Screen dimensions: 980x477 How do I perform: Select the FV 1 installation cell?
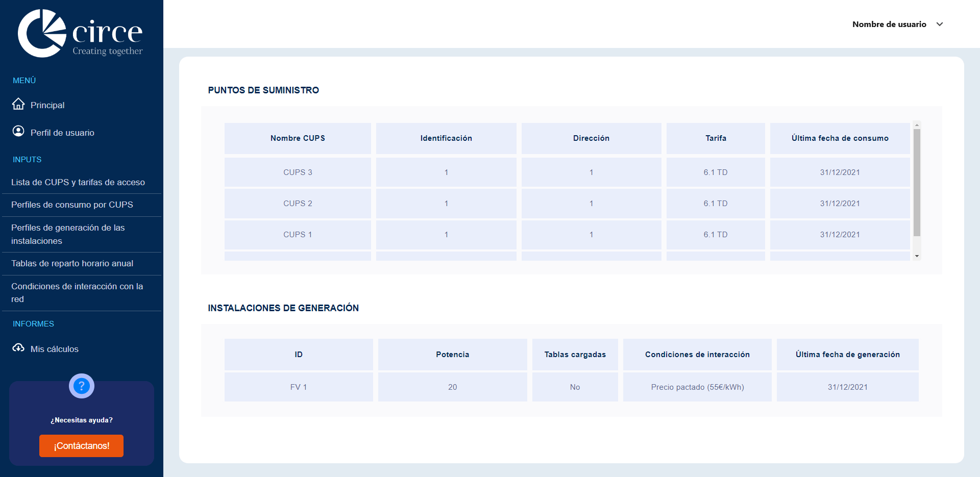tap(299, 387)
